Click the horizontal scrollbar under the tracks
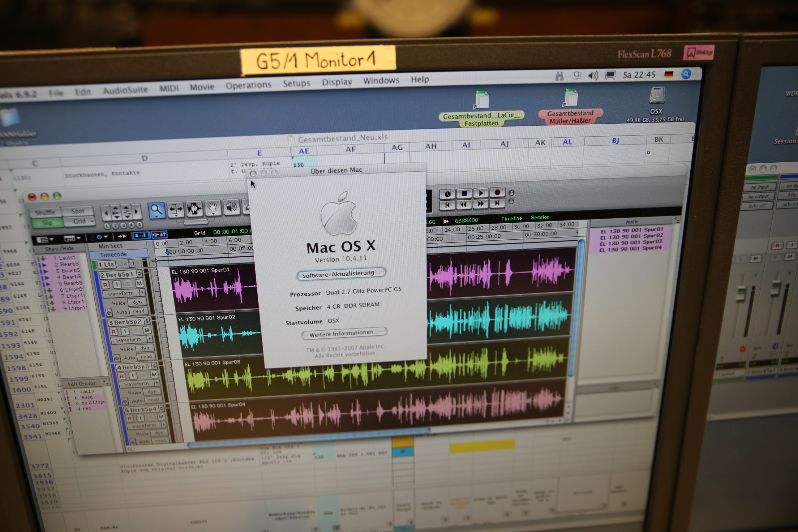Image resolution: width=798 pixels, height=532 pixels. click(308, 437)
